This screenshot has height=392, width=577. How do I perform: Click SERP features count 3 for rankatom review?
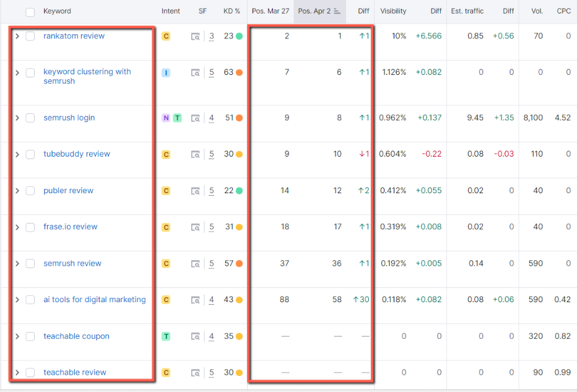click(x=212, y=37)
